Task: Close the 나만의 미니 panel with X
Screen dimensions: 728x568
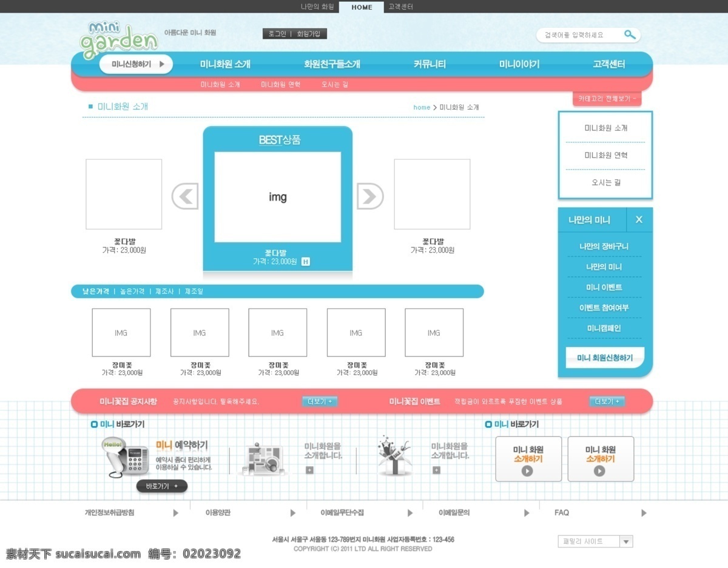Action: pyautogui.click(x=639, y=219)
